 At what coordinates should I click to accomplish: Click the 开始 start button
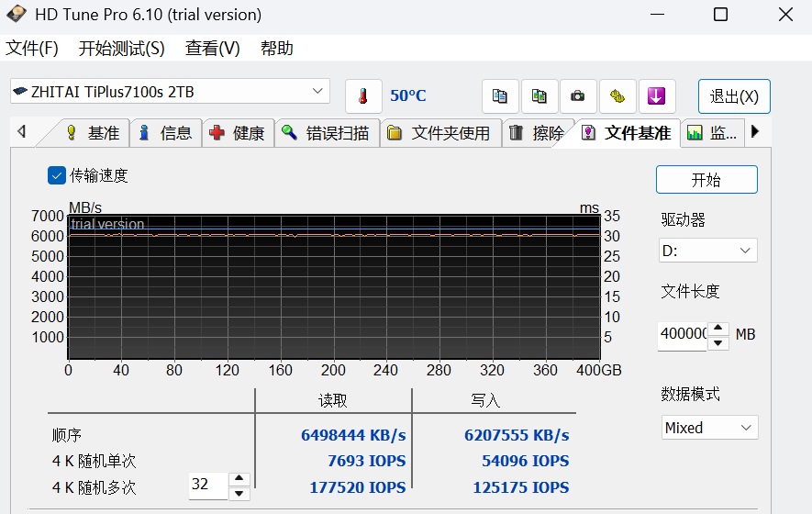tap(706, 180)
